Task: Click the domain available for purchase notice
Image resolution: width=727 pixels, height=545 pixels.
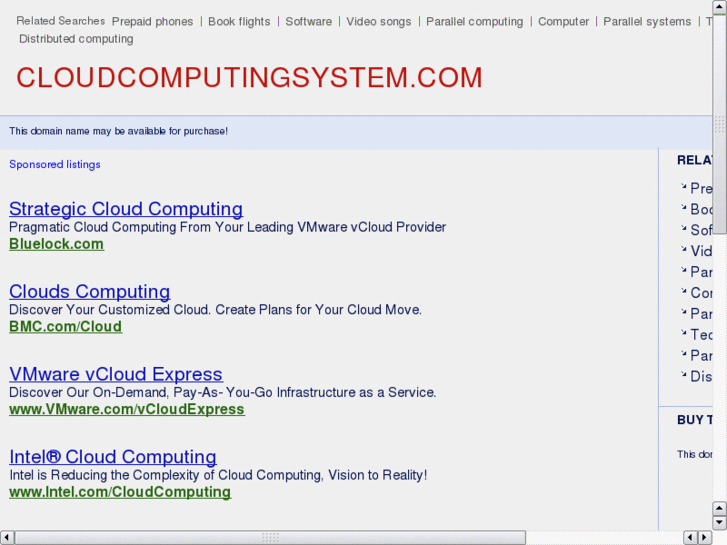Action: pos(118,131)
